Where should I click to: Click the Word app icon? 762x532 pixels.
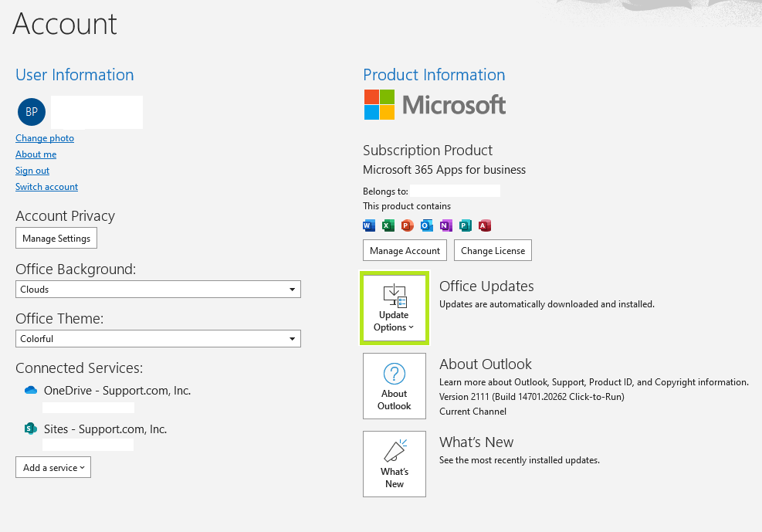(x=369, y=225)
